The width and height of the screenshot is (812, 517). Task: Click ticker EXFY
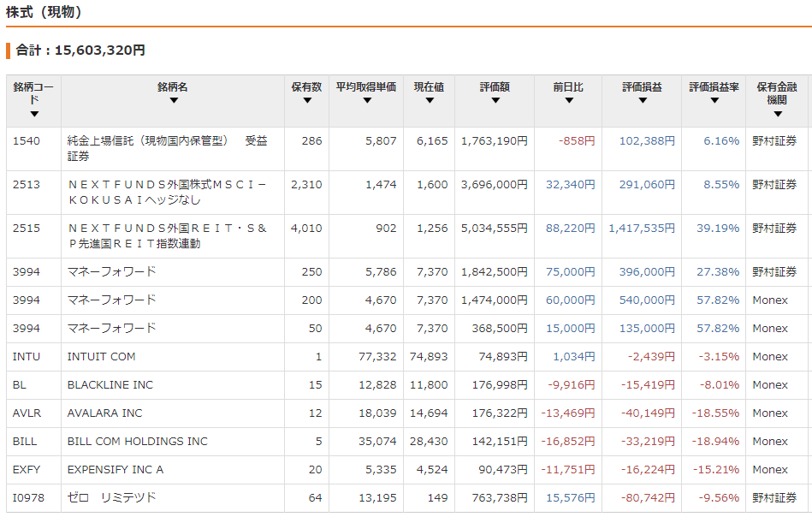point(27,470)
